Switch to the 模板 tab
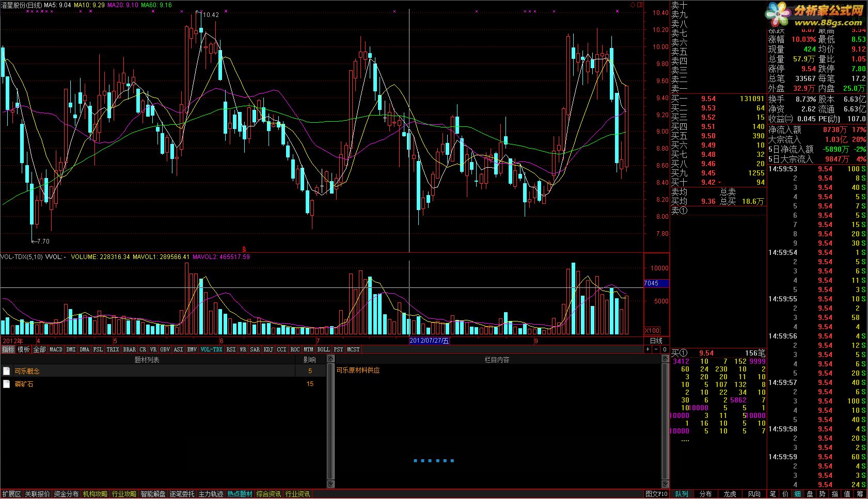The image size is (868, 499). 24,349
